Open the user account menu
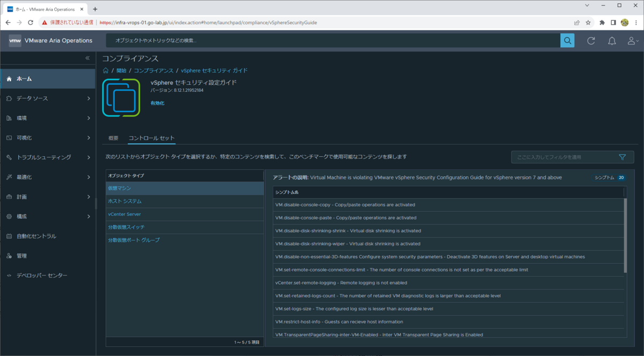Viewport: 644px width, 356px height. (633, 41)
